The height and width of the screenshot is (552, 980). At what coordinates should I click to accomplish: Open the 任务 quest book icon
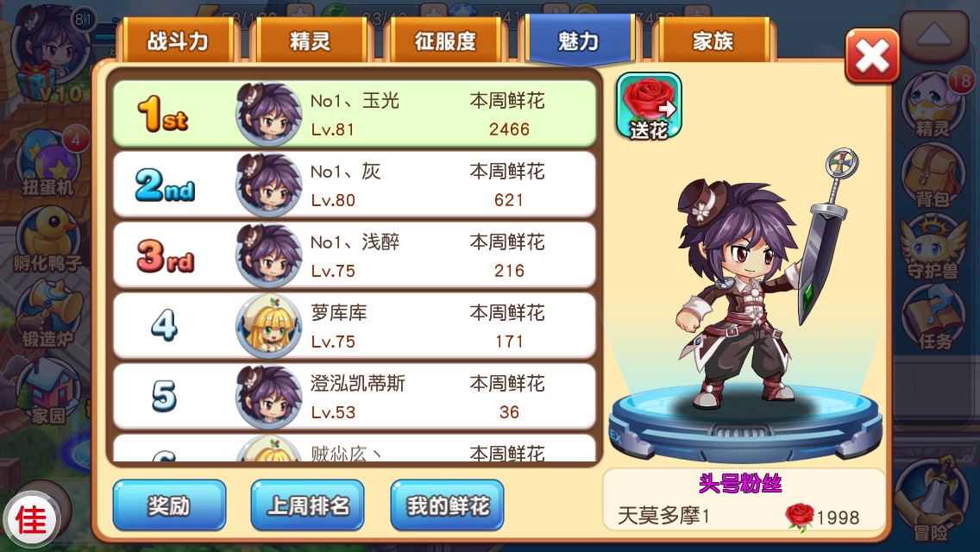tap(934, 317)
